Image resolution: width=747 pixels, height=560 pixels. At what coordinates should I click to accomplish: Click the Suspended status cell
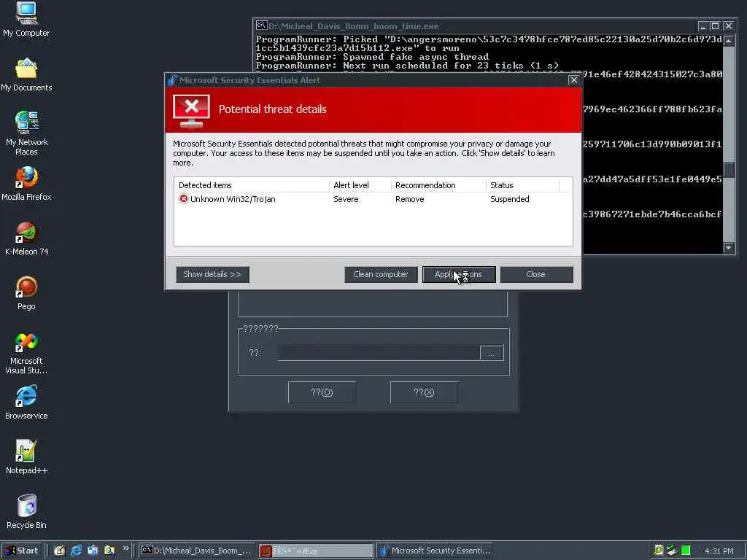(x=510, y=199)
